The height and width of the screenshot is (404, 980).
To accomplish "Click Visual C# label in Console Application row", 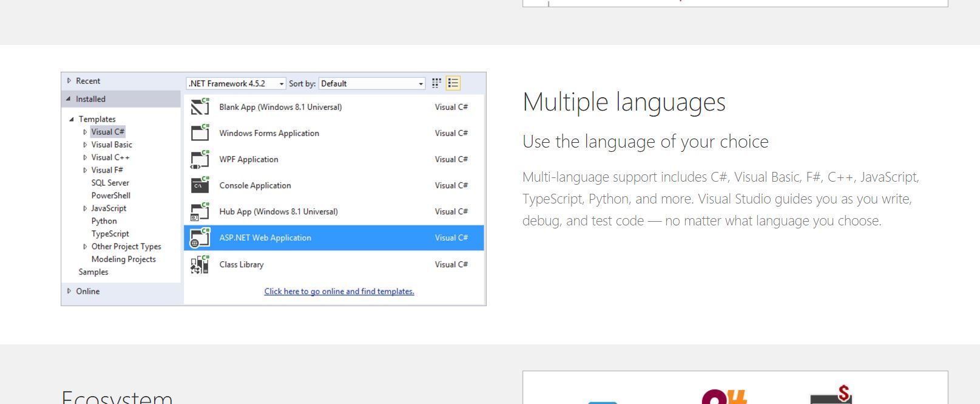I will 451,185.
